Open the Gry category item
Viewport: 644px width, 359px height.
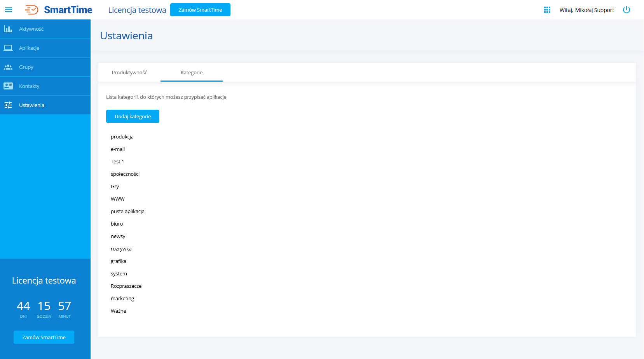115,186
